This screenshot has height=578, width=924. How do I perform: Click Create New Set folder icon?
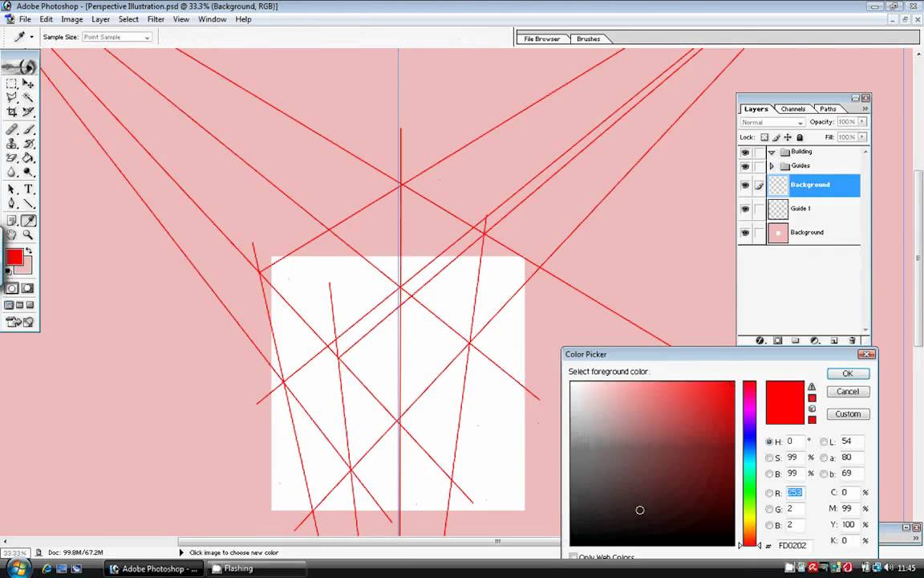pyautogui.click(x=796, y=341)
